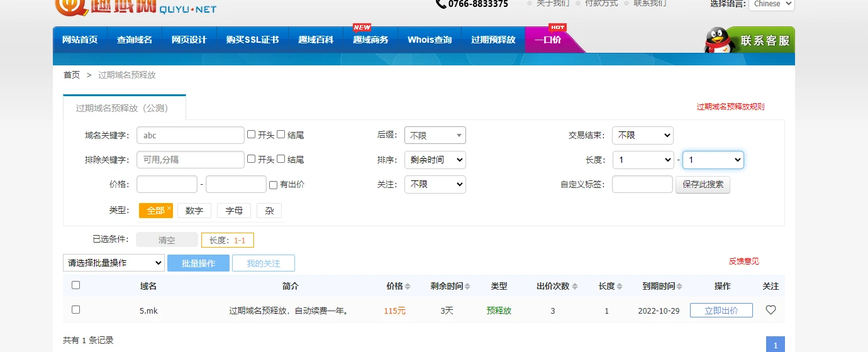Open the 过期域名预释放规则 link
The width and height of the screenshot is (868, 352).
tap(730, 107)
